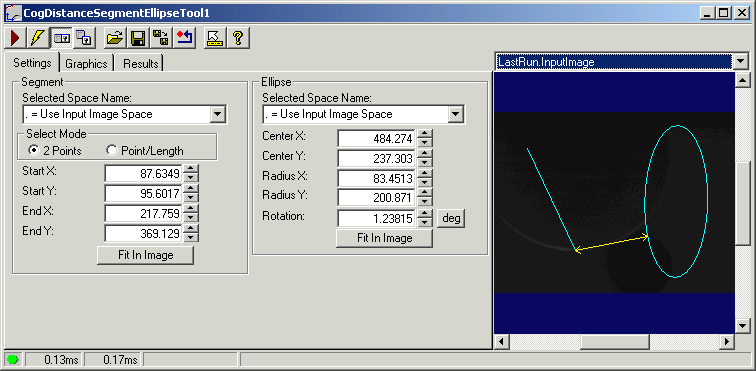Viewport: 756px width, 371px height.
Task: Switch to the Settings tab
Action: (x=32, y=63)
